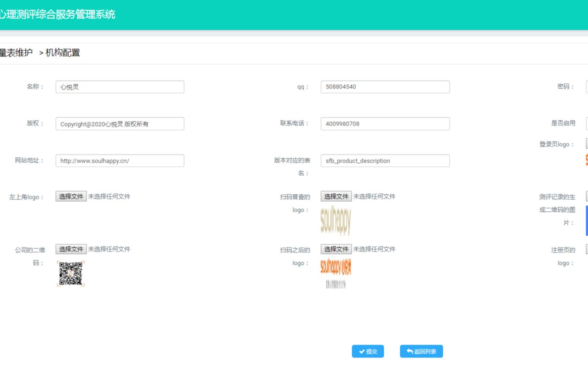Click the 未选择任何文件 text beside 扫码之后的logo
Viewport: 588px width, 368px height.
click(x=374, y=249)
